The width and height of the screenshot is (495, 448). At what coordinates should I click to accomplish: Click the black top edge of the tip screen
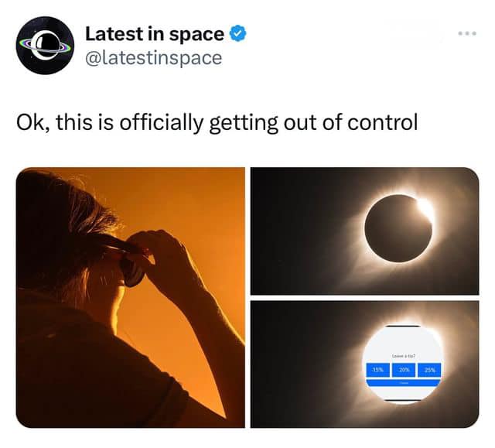(x=403, y=326)
